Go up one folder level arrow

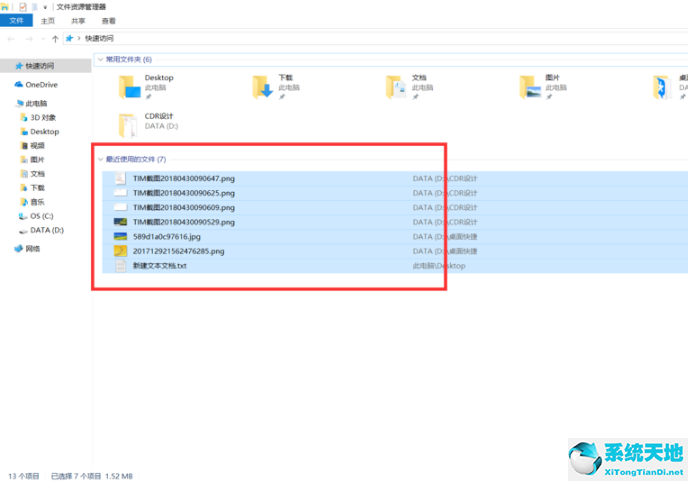[x=55, y=39]
